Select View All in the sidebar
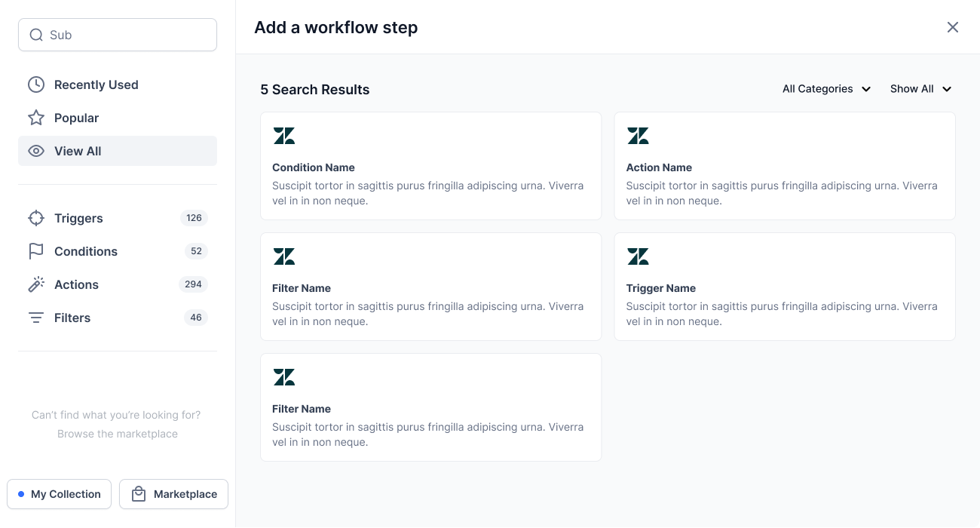The image size is (980, 528). [x=118, y=151]
